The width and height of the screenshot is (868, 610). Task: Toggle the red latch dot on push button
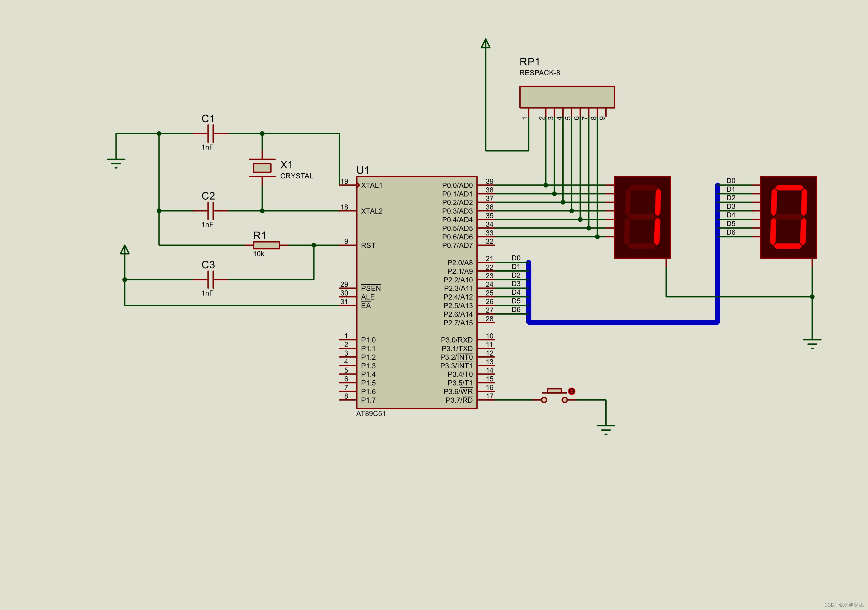tap(572, 391)
